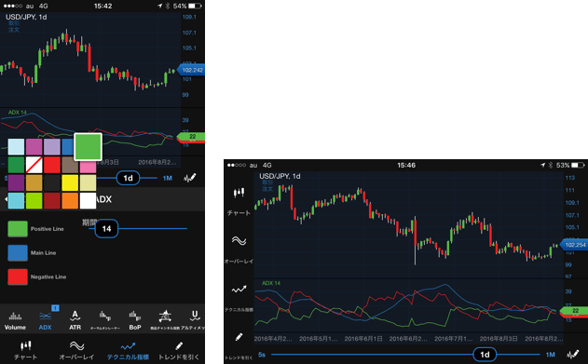Tap chart-draw icon beside 1M on left screen

tap(190, 178)
